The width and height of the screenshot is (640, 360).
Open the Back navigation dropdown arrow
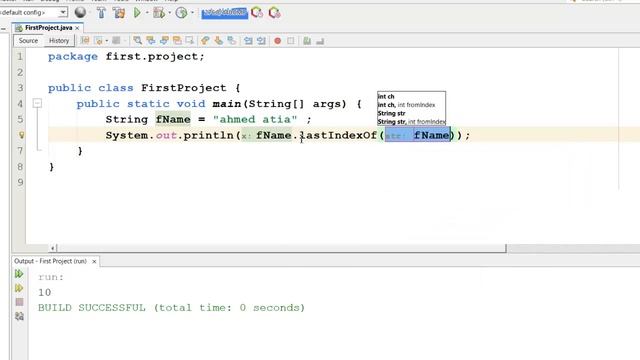point(107,40)
